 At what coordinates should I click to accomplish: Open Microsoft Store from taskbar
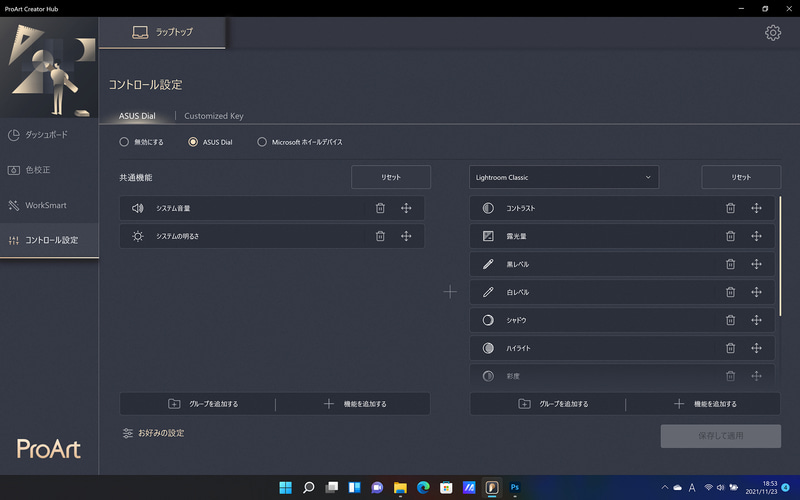click(446, 487)
